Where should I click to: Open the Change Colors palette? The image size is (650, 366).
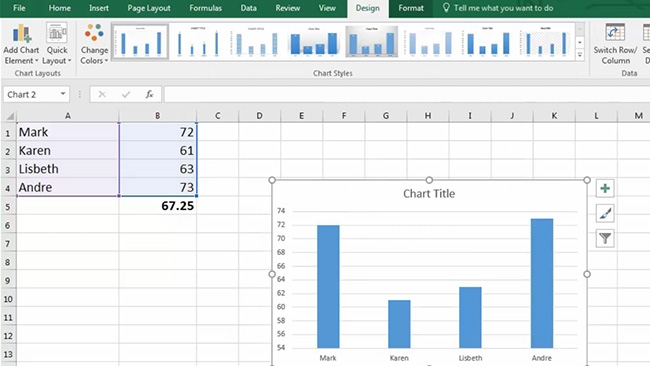[x=94, y=44]
